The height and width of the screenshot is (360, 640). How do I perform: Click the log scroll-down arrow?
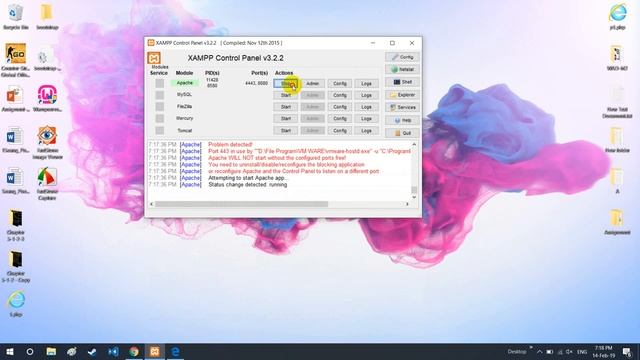[414, 197]
